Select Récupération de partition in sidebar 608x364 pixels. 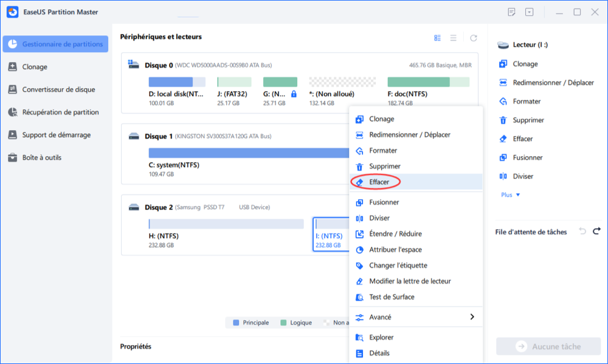coord(60,112)
